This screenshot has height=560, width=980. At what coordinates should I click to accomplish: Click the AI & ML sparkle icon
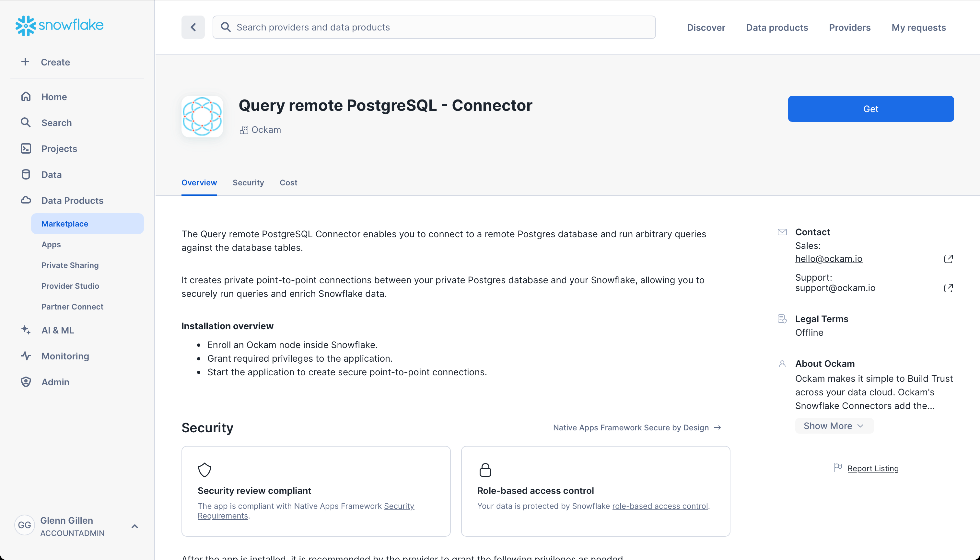click(26, 330)
